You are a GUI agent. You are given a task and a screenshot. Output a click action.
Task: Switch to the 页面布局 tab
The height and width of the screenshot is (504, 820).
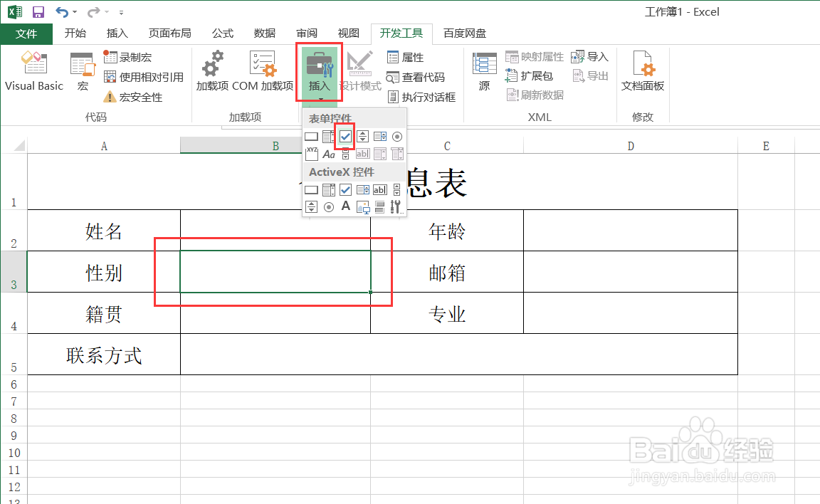point(169,33)
